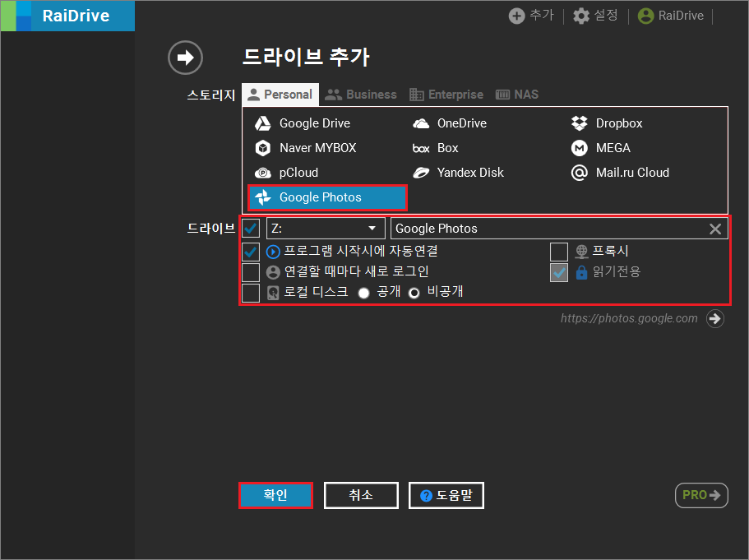Select the Dropbox icon
The width and height of the screenshot is (749, 560).
pyautogui.click(x=579, y=123)
